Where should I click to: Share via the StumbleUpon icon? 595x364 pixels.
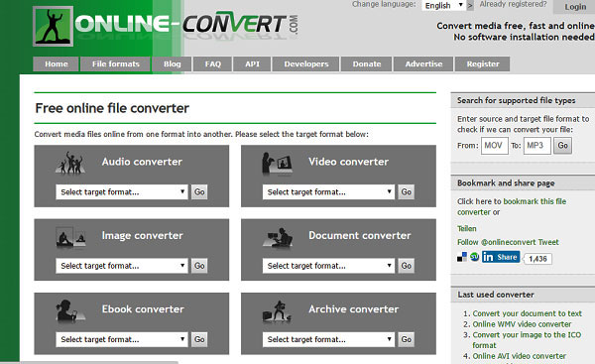click(x=475, y=257)
